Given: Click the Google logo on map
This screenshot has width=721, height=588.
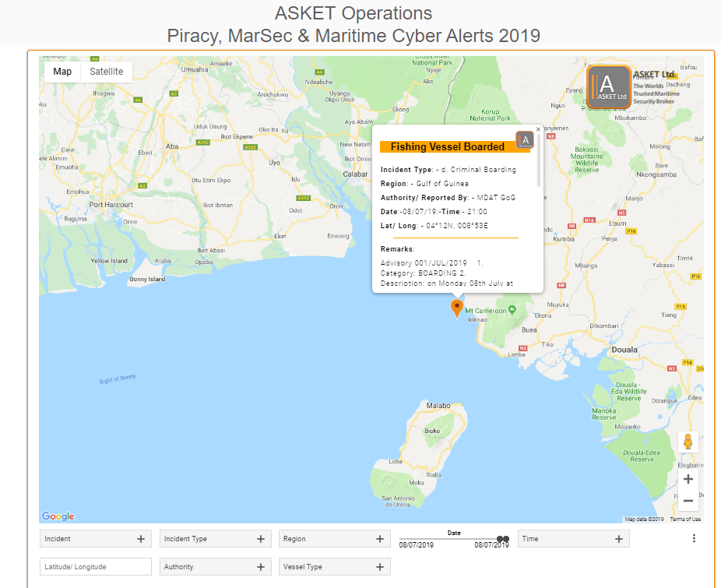Looking at the screenshot, I should click(x=58, y=516).
